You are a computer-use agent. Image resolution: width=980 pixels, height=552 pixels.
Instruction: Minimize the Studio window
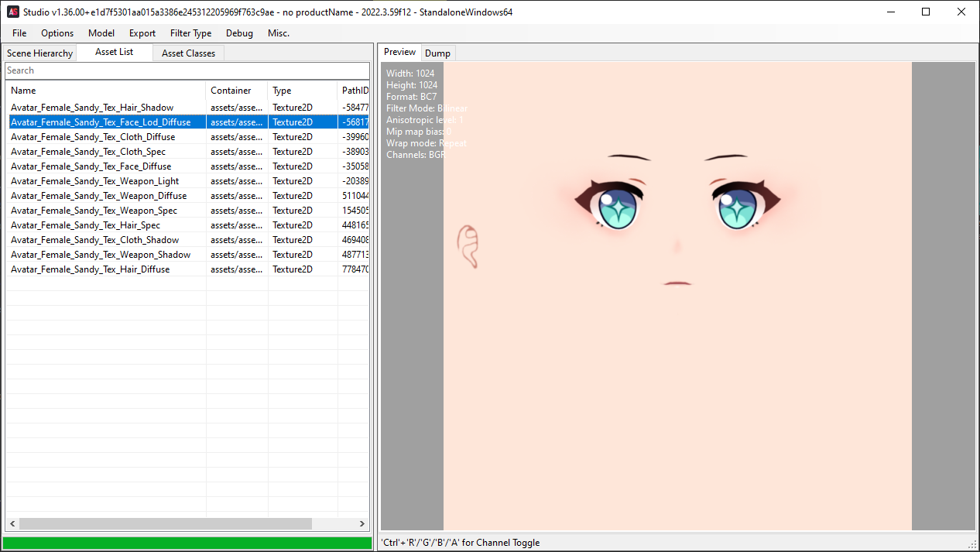pos(890,12)
